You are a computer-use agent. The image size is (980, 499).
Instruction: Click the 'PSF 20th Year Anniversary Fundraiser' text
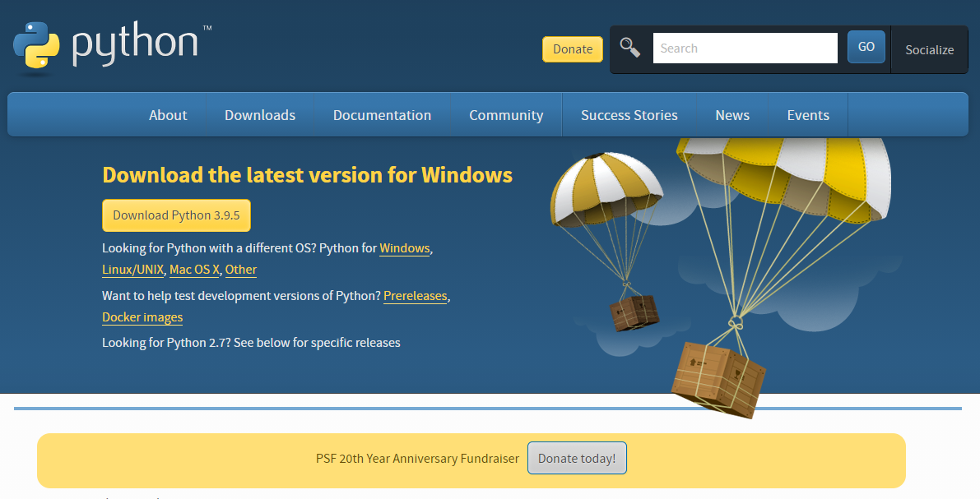tap(417, 459)
